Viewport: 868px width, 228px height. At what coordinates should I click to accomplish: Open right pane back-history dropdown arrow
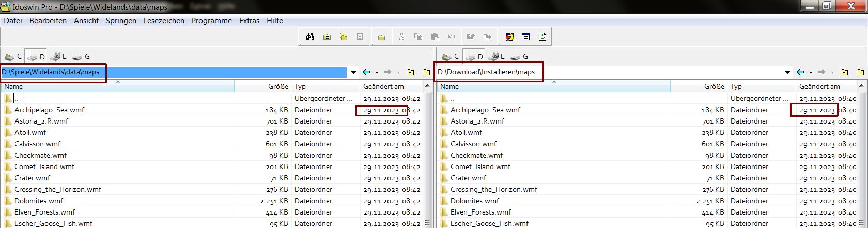(x=811, y=72)
